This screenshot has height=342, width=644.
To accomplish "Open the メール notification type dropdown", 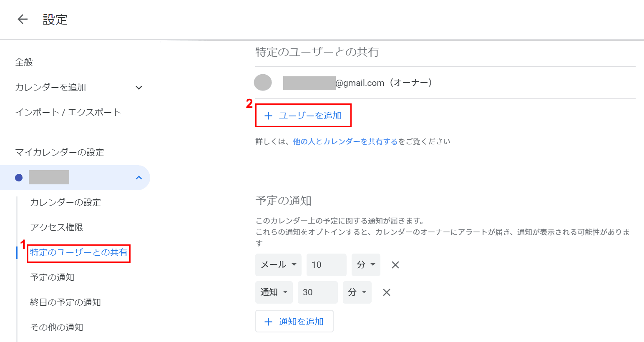I will coord(278,265).
